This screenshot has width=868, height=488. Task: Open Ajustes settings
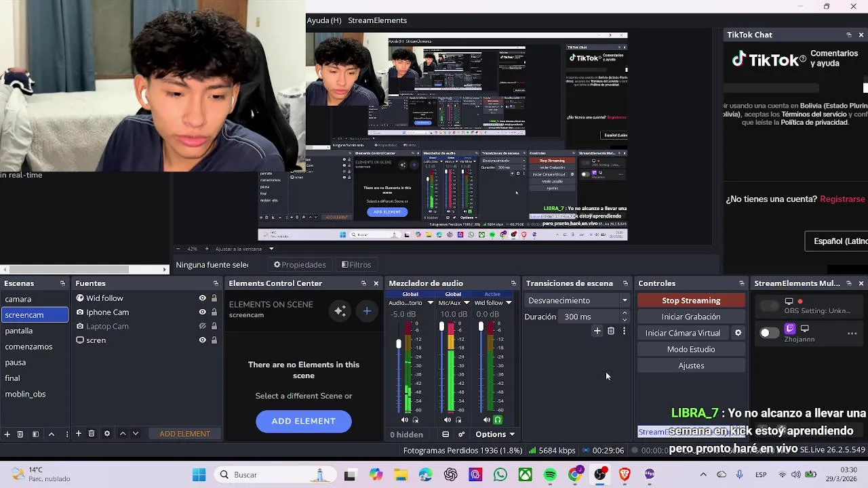[x=691, y=365]
